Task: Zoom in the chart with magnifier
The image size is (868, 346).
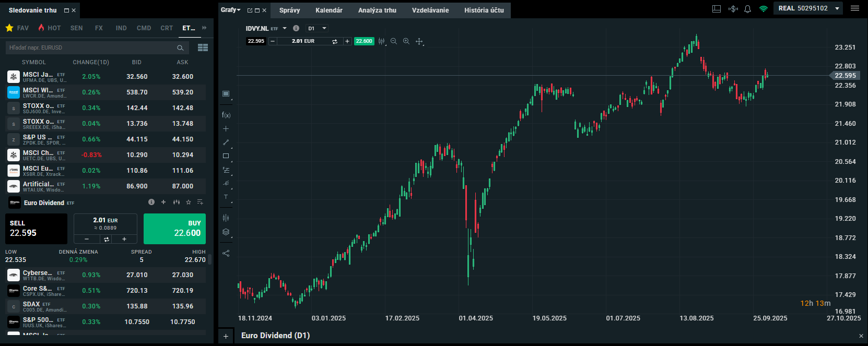Action: 406,41
